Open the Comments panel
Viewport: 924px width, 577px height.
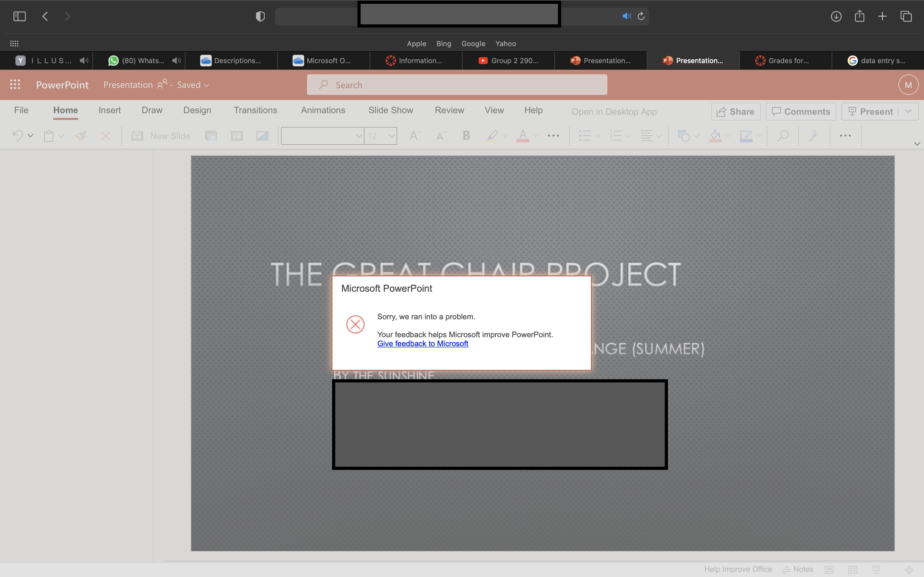tap(801, 111)
